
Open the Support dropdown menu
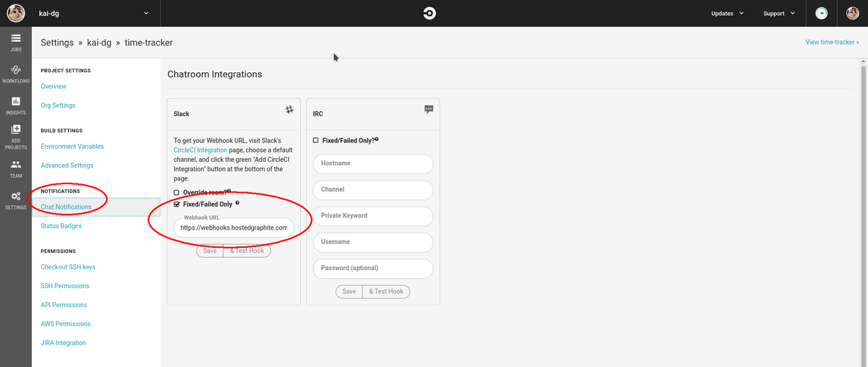pyautogui.click(x=779, y=13)
